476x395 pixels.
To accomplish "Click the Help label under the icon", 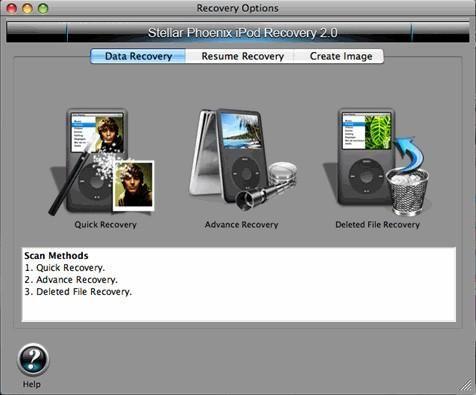I will coord(32,384).
